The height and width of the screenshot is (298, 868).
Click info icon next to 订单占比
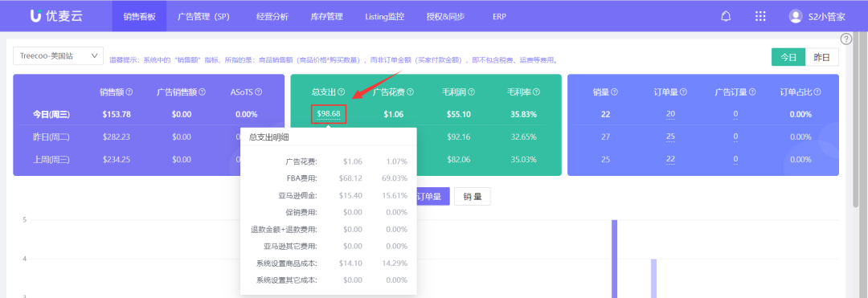coord(817,92)
